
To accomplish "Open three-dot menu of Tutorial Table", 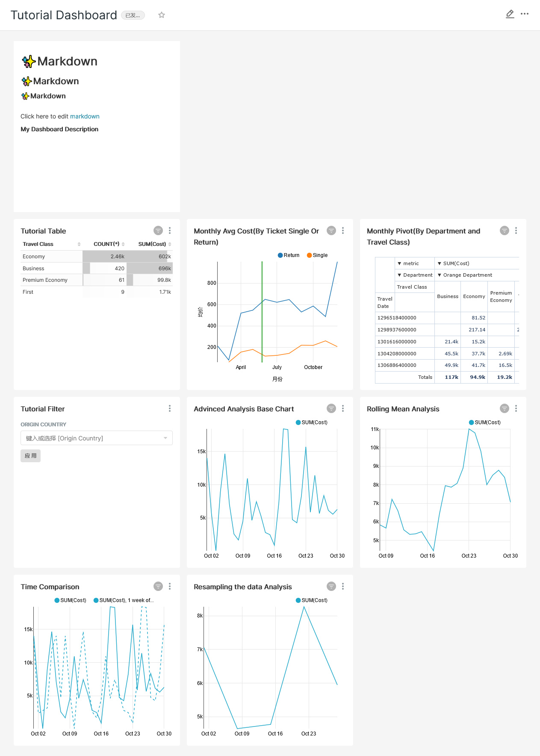I will tap(170, 230).
